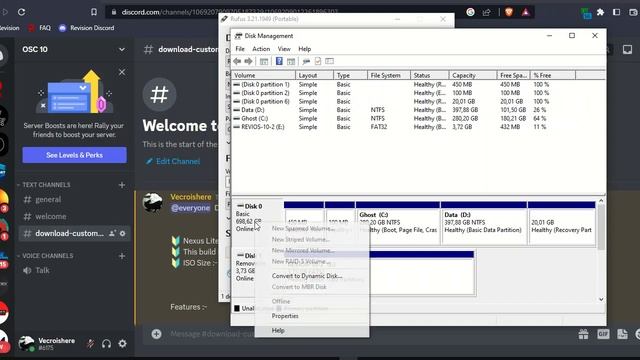Viewport: 640px width, 360px height.
Task: Toggle the console tree toolbar icon
Action: (264, 61)
